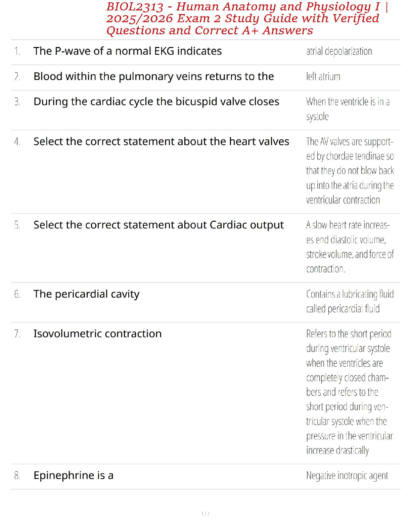Click the page number at bottom

point(205,514)
